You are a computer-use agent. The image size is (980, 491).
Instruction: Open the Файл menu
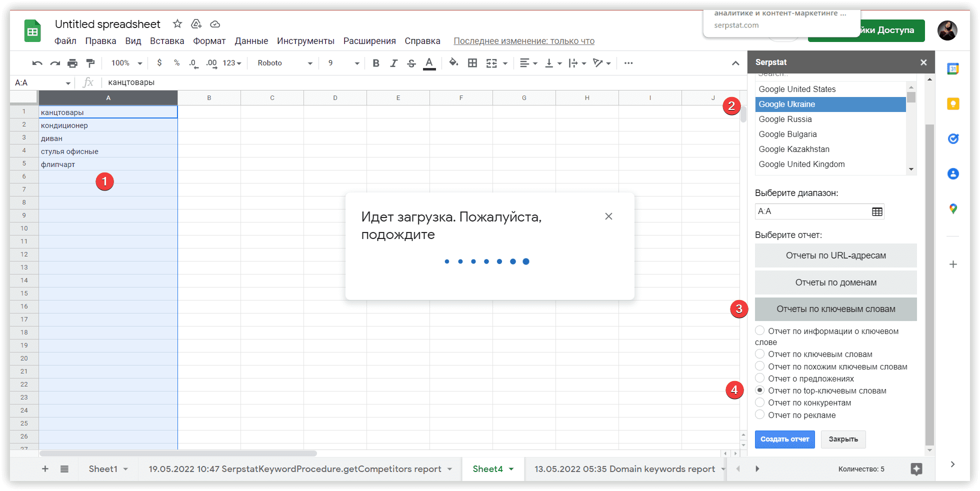tap(65, 41)
